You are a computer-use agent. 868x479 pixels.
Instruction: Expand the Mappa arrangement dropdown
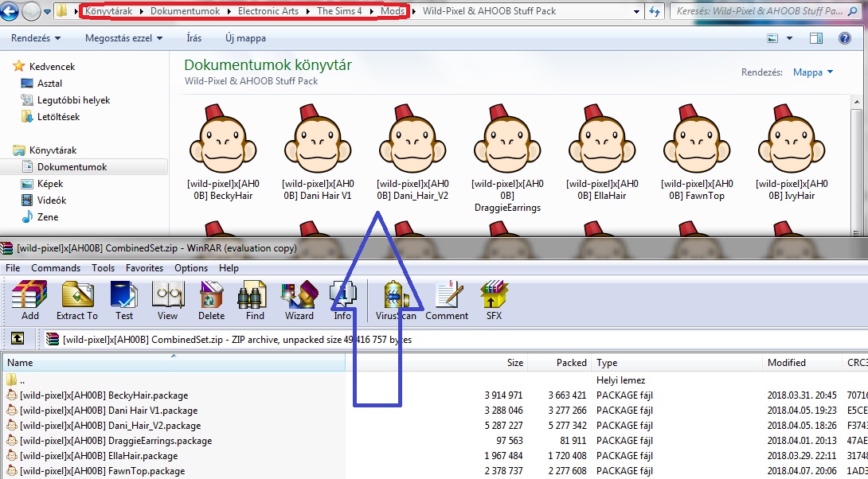tap(812, 72)
